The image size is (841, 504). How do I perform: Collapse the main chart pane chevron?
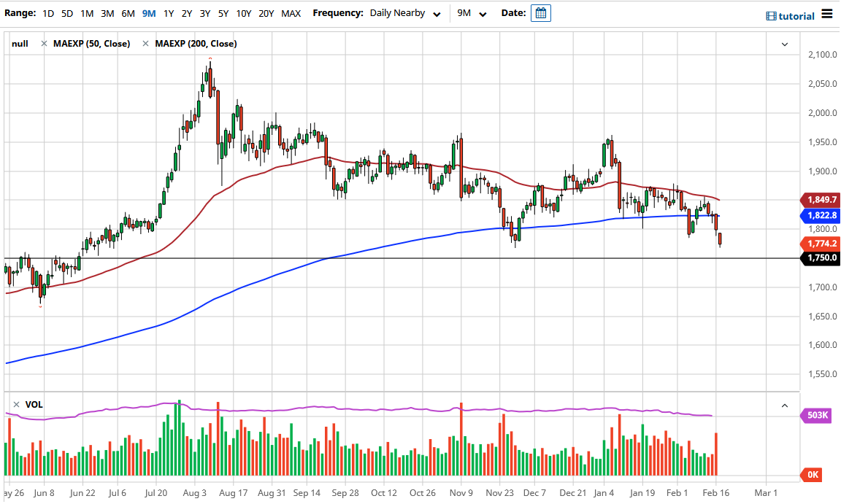[x=785, y=44]
